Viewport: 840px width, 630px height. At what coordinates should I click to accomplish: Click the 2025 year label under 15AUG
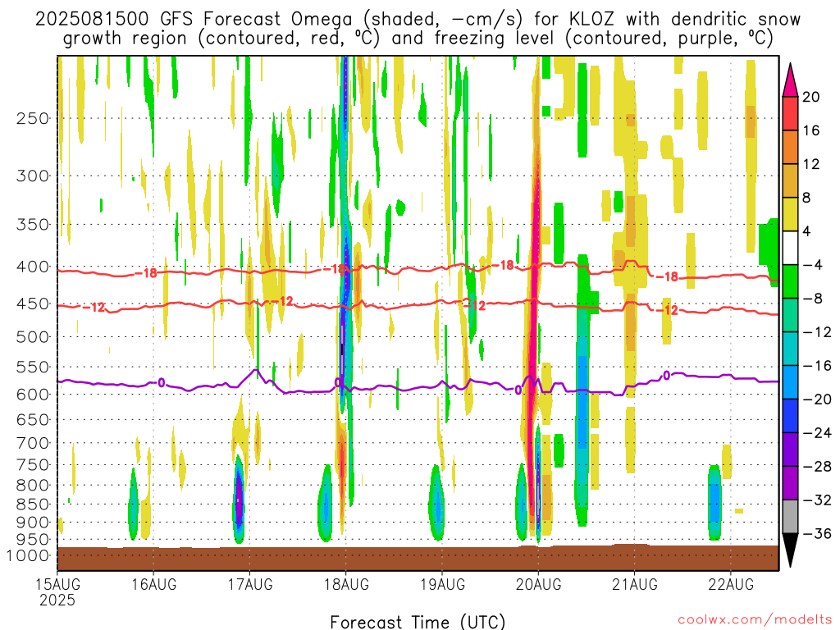click(x=57, y=600)
